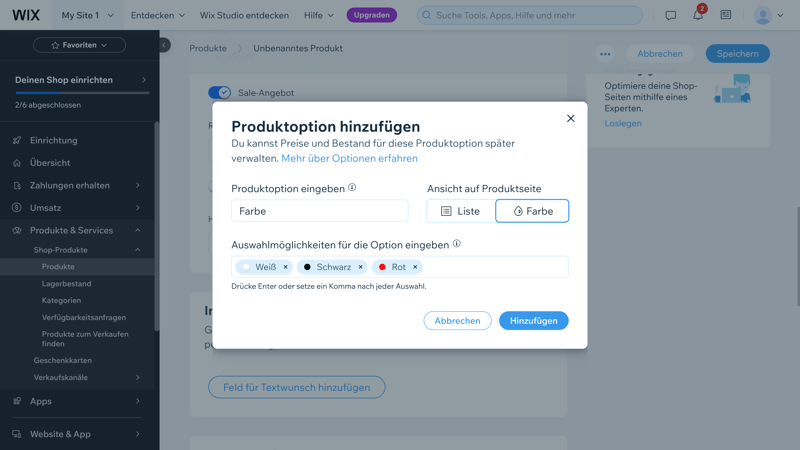The image size is (800, 450).
Task: Toggle the Sale-Angebot switch
Action: coord(220,93)
